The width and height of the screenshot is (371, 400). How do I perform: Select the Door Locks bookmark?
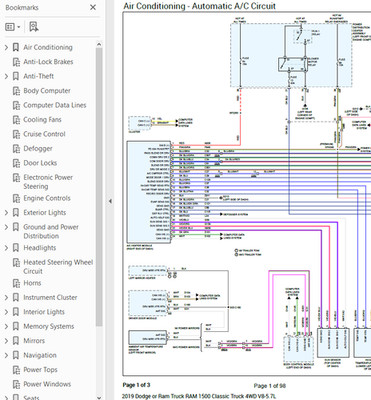pyautogui.click(x=40, y=163)
